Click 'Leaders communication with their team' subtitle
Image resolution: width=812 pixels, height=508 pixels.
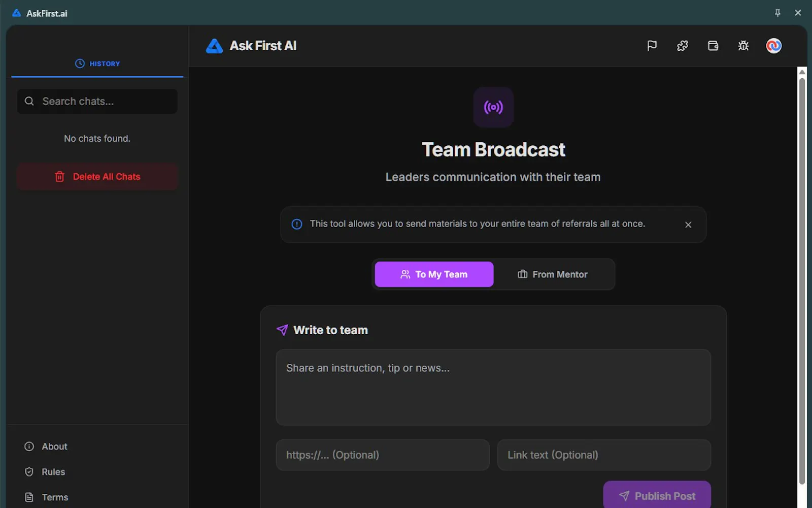click(x=493, y=177)
